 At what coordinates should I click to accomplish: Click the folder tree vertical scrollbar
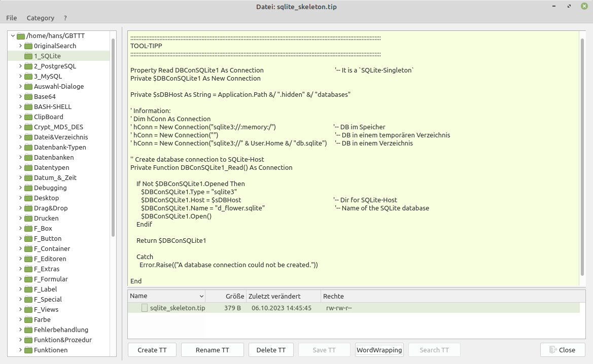point(113,137)
